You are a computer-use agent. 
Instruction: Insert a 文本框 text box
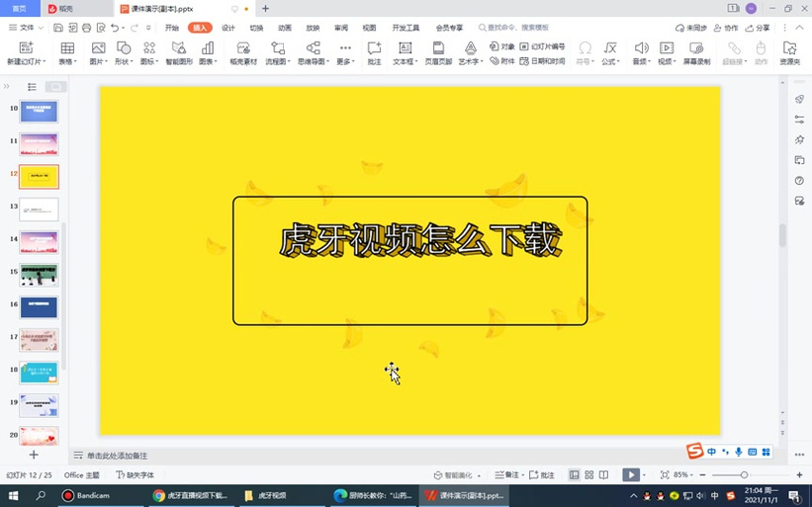[405, 53]
